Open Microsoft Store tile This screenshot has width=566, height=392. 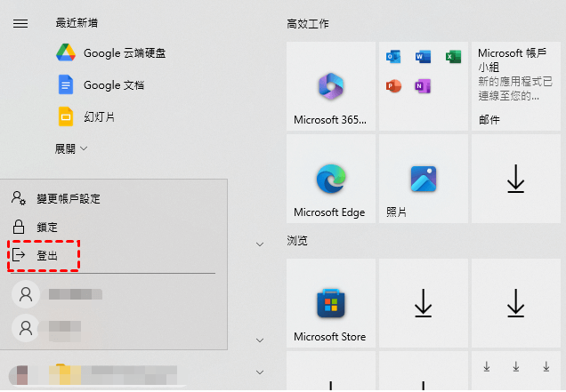(331, 303)
